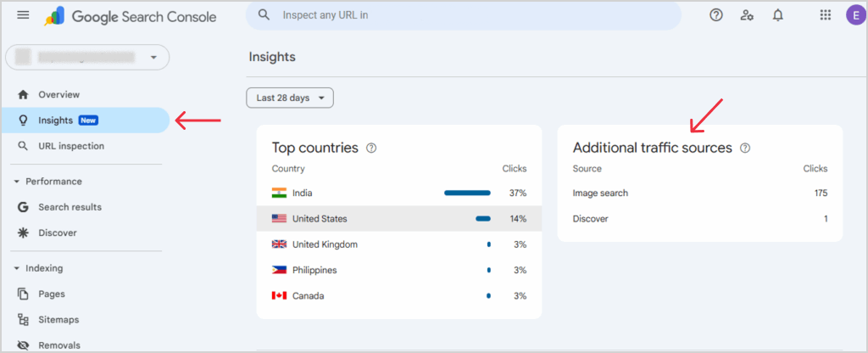Click United States clicks bar
This screenshot has width=868, height=353.
(x=483, y=219)
